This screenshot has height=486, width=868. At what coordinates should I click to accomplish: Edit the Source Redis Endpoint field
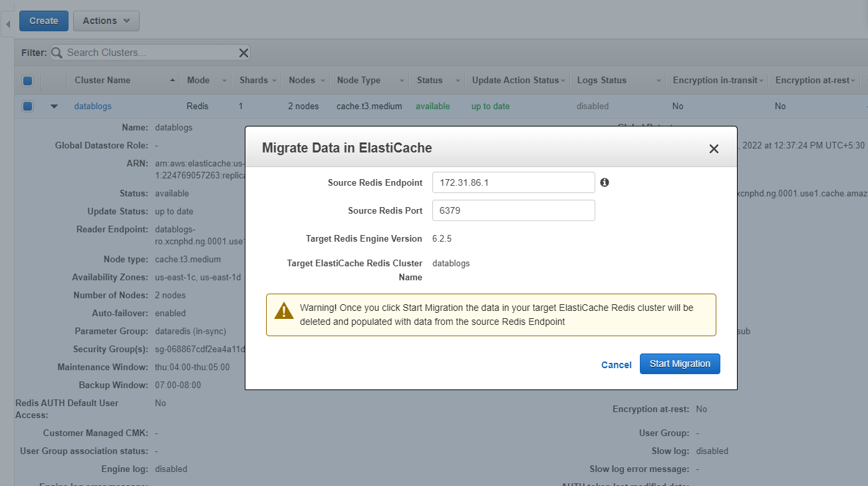click(513, 182)
